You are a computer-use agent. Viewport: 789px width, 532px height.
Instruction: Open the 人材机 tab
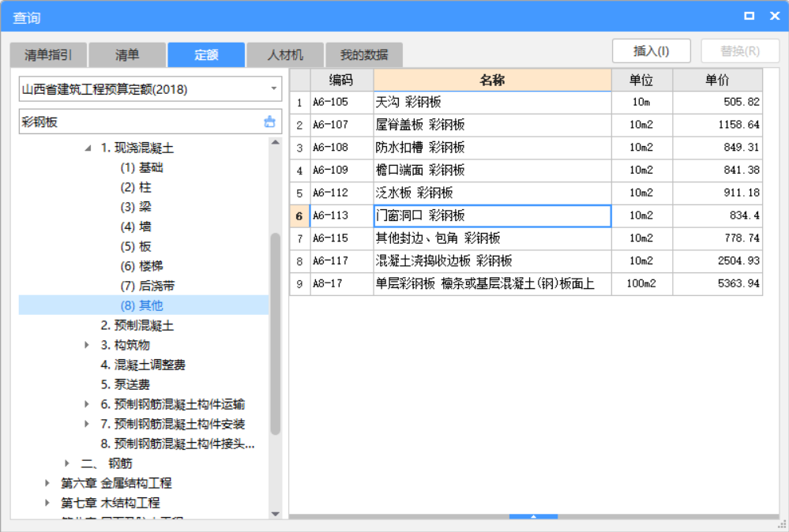tap(285, 54)
